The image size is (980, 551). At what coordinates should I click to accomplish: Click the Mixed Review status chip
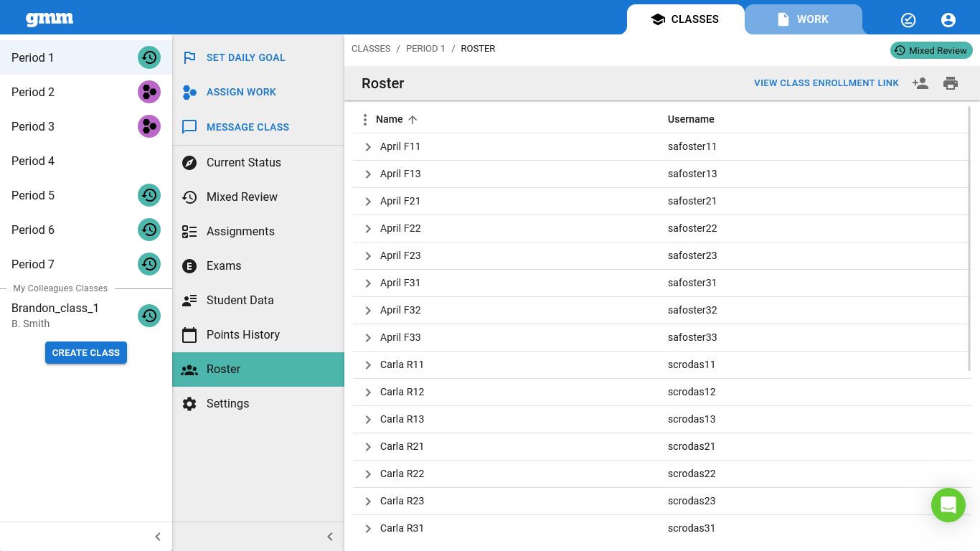pos(931,50)
